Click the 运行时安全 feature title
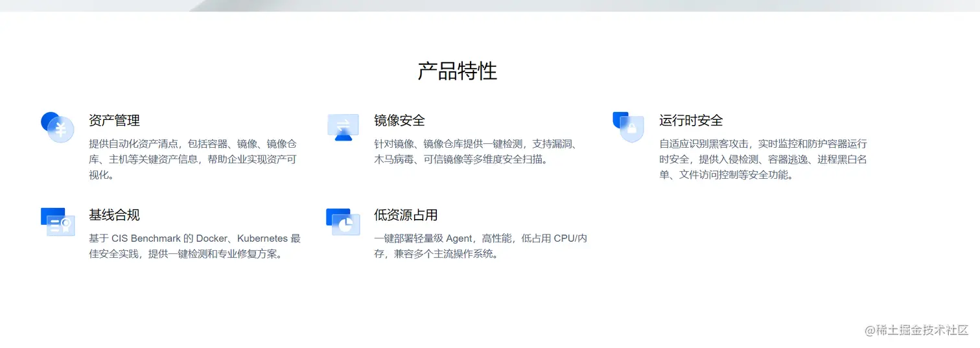Image resolution: width=980 pixels, height=348 pixels. pos(691,121)
